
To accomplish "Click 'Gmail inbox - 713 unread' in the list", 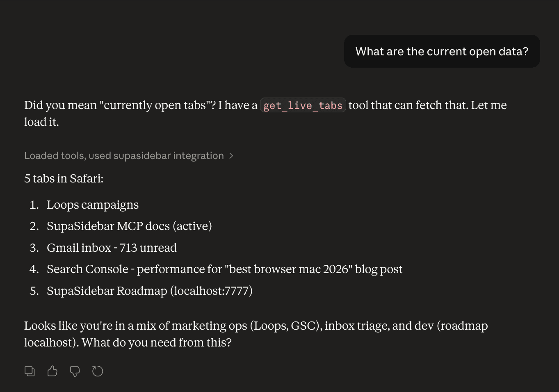I will pyautogui.click(x=112, y=248).
